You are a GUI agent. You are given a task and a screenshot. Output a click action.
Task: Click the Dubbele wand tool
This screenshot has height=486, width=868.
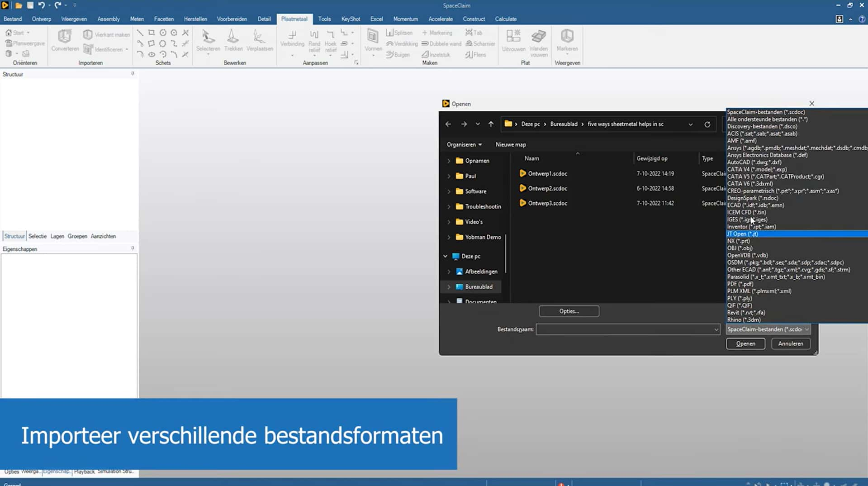coord(441,43)
